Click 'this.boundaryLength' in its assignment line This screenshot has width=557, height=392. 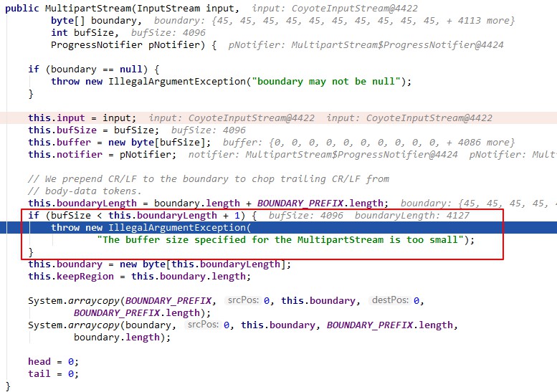[82, 203]
